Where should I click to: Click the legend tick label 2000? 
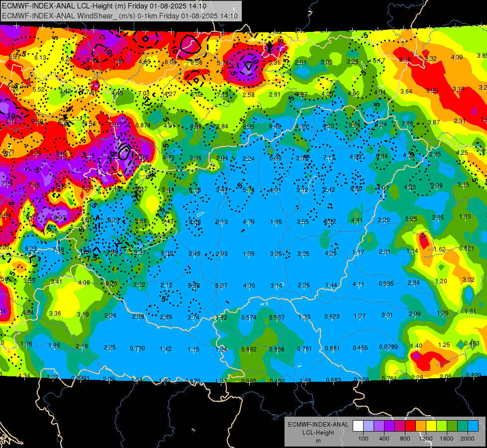pos(468,439)
